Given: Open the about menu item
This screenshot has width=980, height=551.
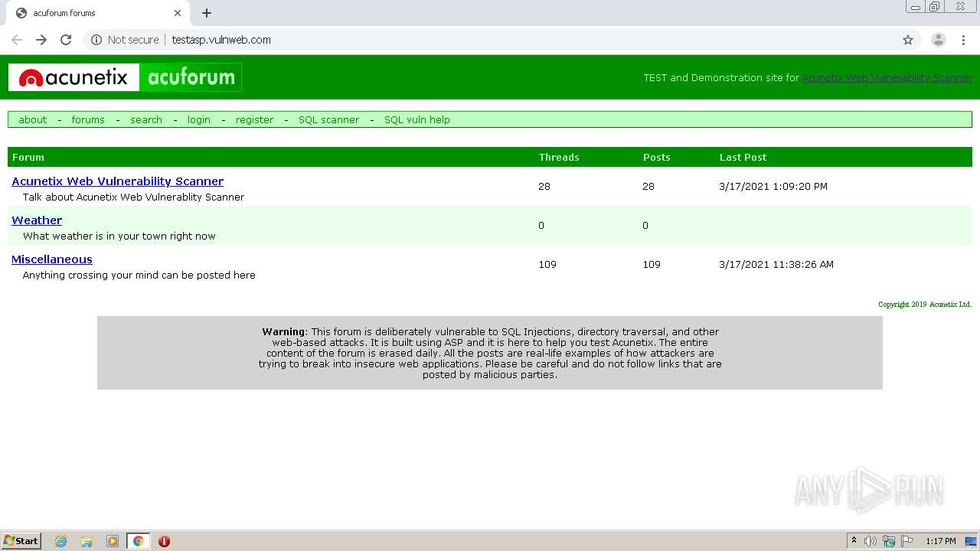Looking at the screenshot, I should click(33, 119).
